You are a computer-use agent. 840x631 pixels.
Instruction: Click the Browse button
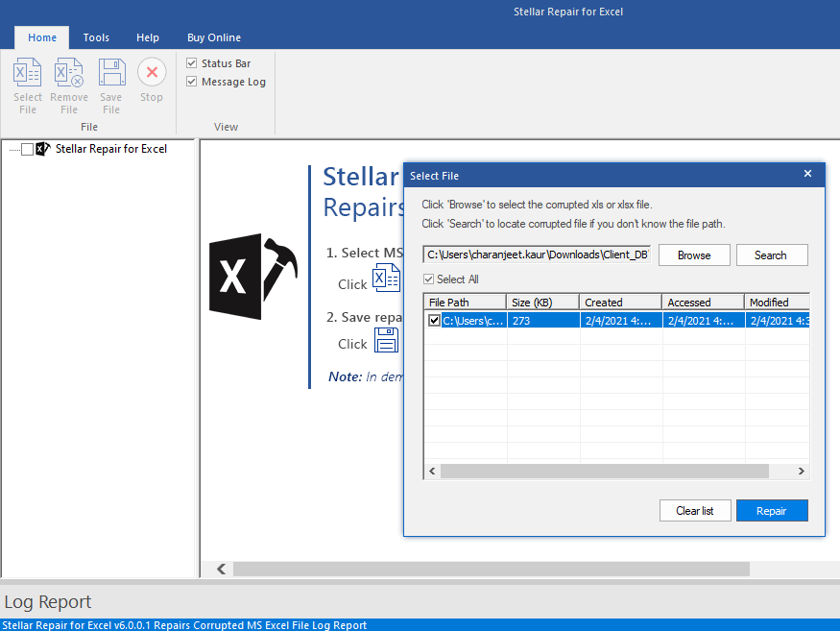pos(694,255)
